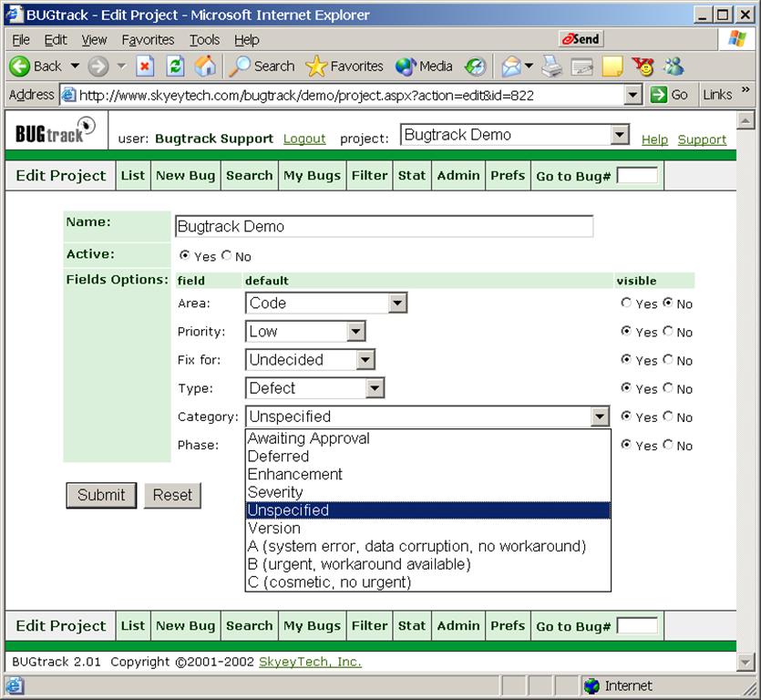761x700 pixels.
Task: Set Active to No
Action: point(227,256)
